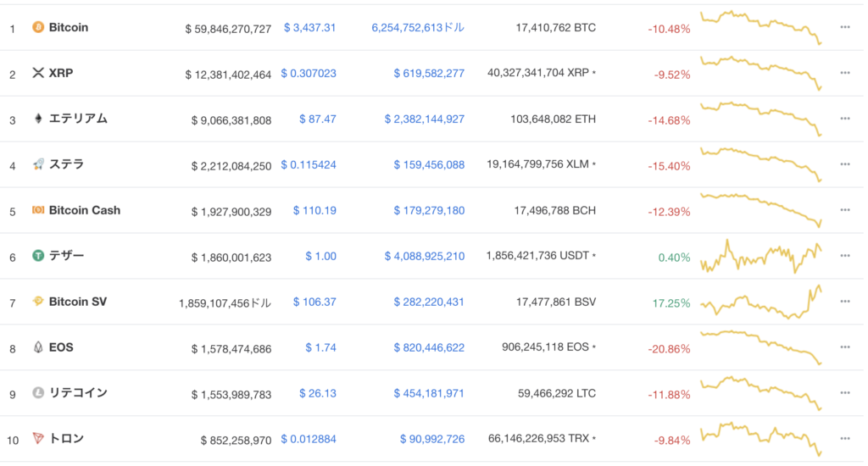868x466 pixels.
Task: Click the volume link $ 4,088,925,210
Action: coord(425,256)
